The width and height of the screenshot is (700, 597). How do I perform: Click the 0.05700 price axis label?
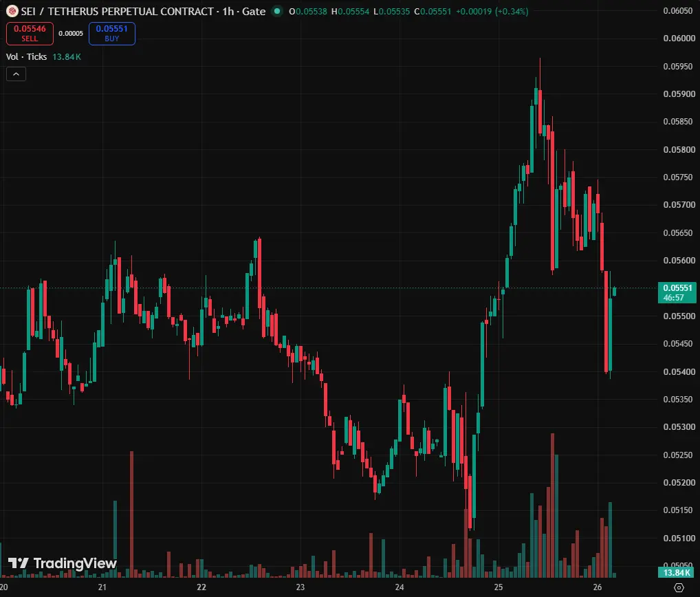pos(679,205)
